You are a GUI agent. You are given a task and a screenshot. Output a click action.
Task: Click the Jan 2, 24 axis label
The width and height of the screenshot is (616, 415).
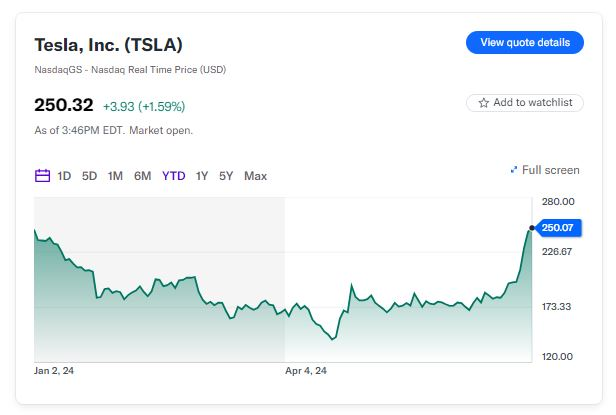55,371
